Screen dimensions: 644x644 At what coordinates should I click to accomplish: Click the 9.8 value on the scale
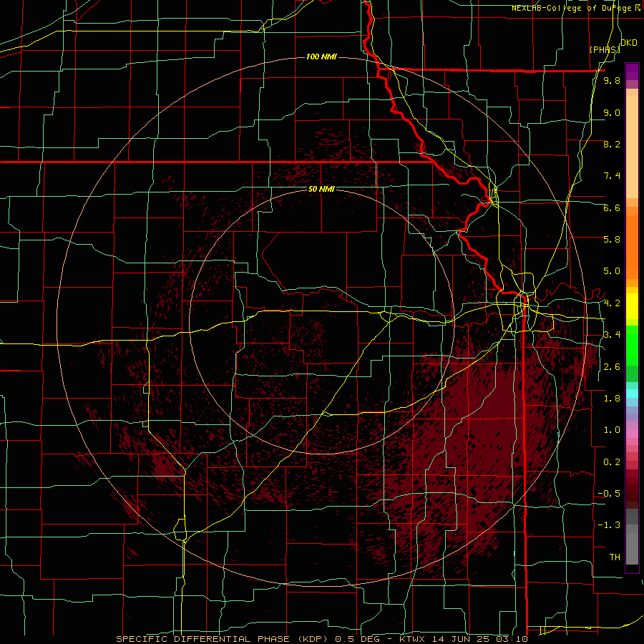612,80
